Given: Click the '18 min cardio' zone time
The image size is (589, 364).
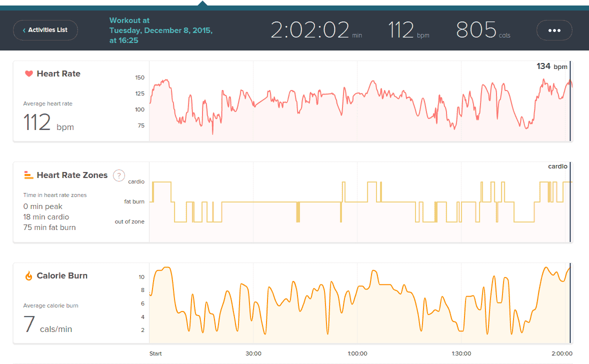Looking at the screenshot, I should (x=46, y=217).
